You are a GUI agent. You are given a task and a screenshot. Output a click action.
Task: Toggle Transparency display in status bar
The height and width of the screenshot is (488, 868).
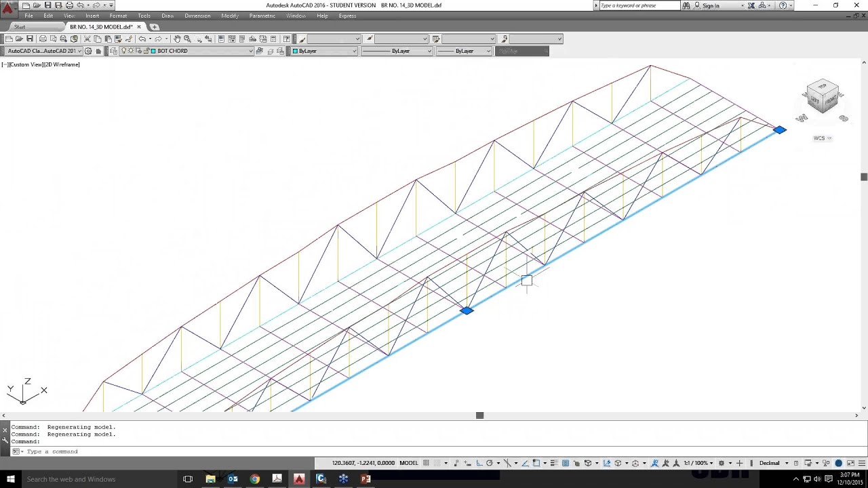point(566,463)
